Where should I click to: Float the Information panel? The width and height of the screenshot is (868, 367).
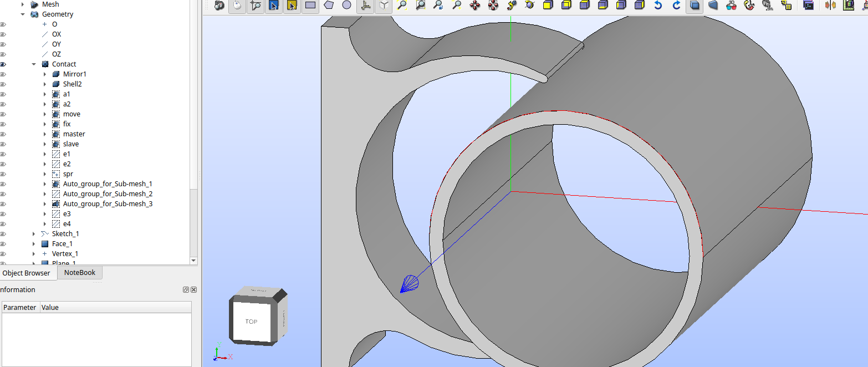tap(186, 290)
